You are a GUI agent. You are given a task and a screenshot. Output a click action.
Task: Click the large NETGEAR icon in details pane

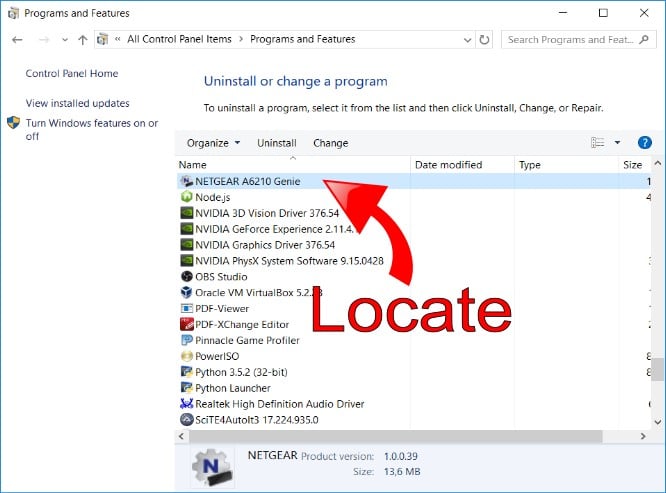(x=212, y=467)
